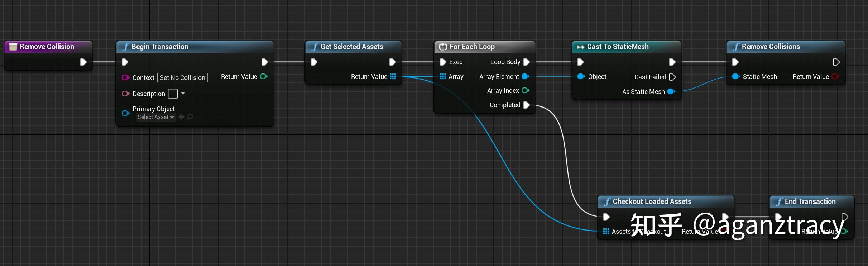Viewport: 868px width, 266px height.
Task: Click the Array Element output pin
Action: (526, 76)
